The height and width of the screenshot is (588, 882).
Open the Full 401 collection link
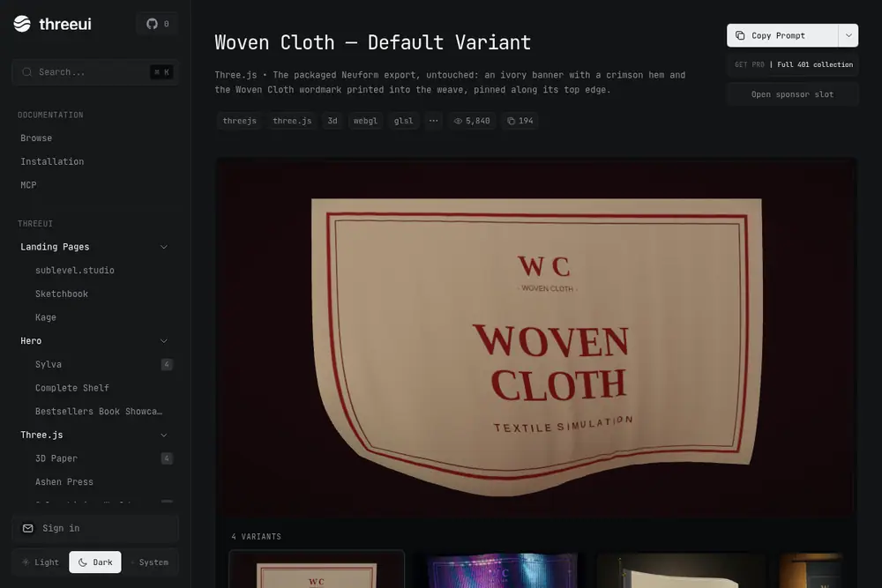814,64
